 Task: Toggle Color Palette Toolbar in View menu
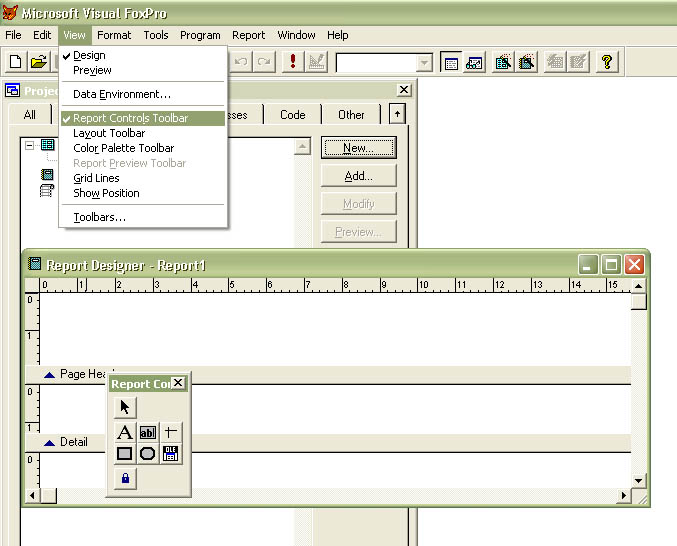(x=142, y=148)
